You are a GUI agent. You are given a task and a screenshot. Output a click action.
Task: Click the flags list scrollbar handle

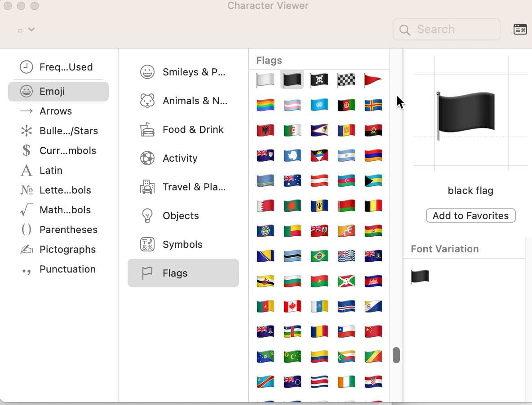point(396,355)
